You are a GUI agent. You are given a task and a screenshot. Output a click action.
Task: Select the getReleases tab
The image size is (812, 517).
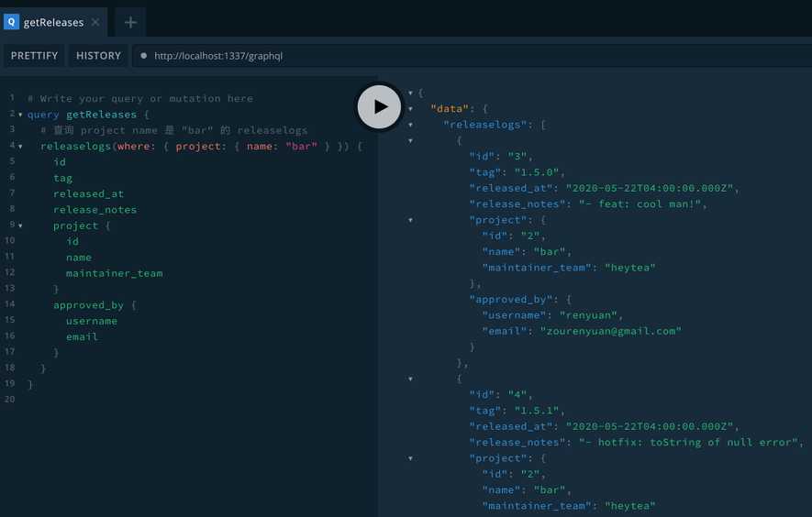[54, 22]
